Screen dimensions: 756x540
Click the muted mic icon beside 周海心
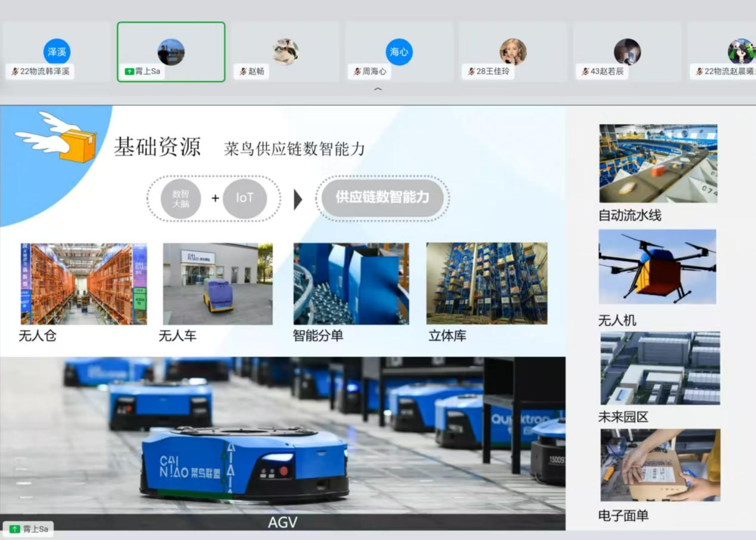tap(357, 72)
